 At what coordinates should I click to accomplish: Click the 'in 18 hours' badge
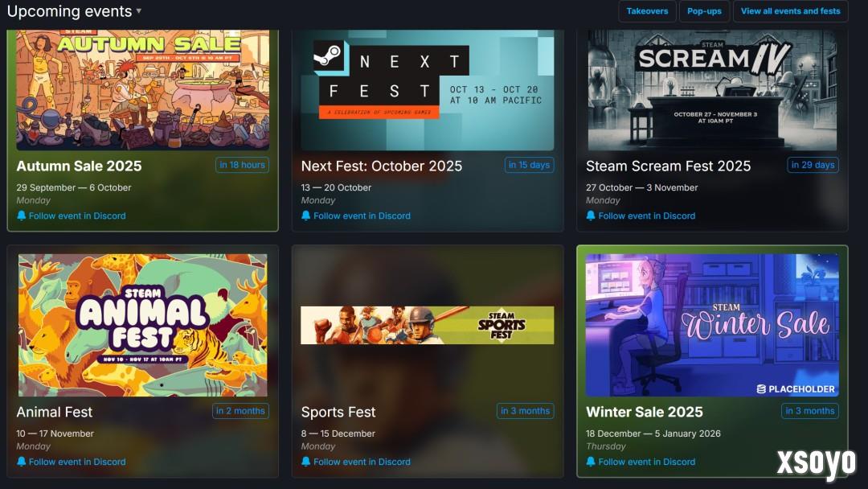tap(242, 165)
